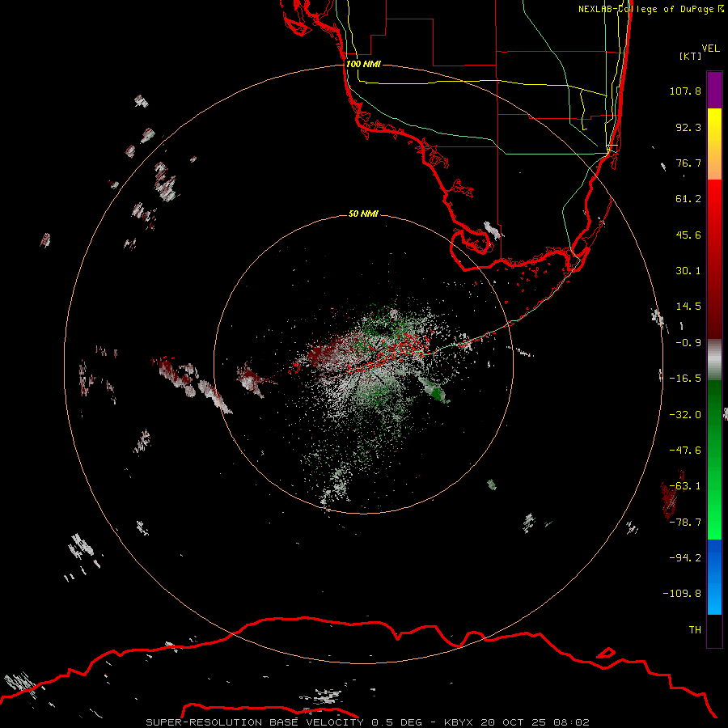This screenshot has height=728, width=728.
Task: Click the 107.8 legend value
Action: (685, 91)
